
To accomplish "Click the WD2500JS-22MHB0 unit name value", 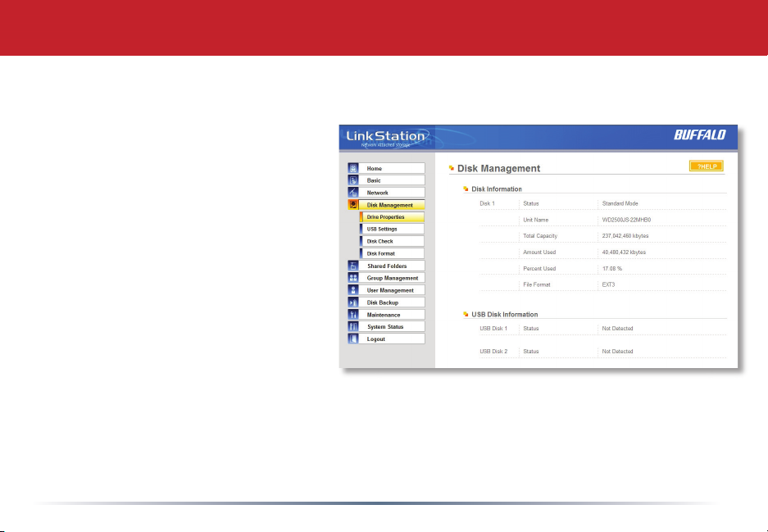I will pyautogui.click(x=626, y=220).
